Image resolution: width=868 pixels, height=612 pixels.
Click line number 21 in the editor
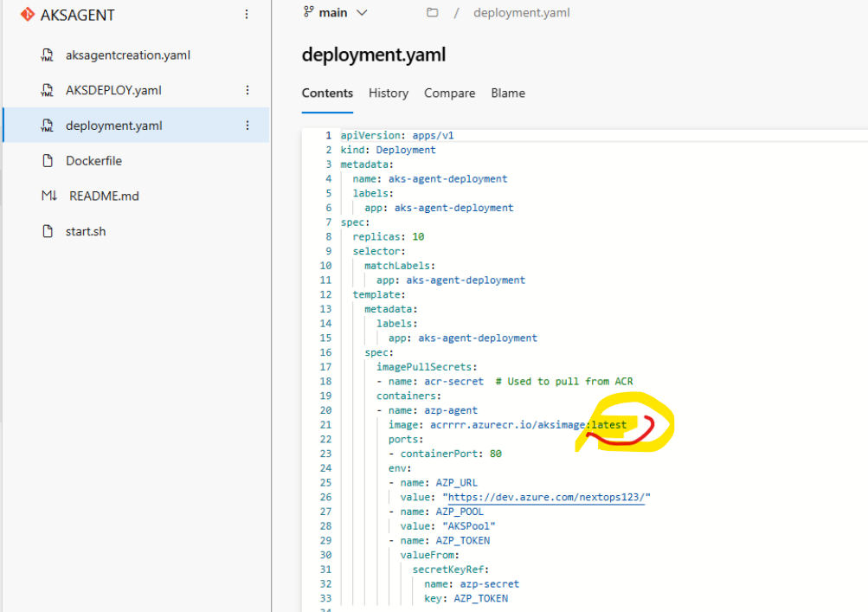[325, 424]
